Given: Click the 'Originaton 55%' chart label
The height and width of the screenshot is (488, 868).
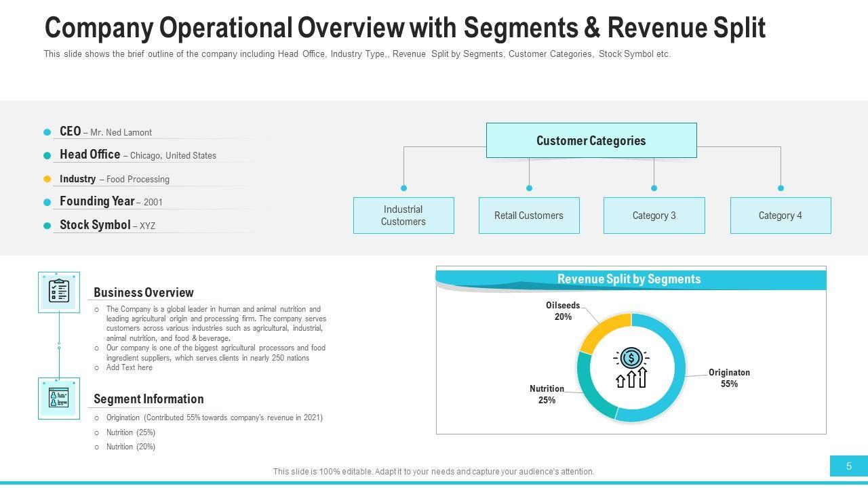Looking at the screenshot, I should (729, 378).
